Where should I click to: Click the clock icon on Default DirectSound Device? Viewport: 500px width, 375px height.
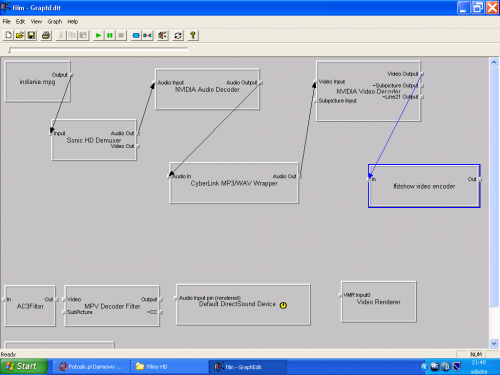[283, 305]
